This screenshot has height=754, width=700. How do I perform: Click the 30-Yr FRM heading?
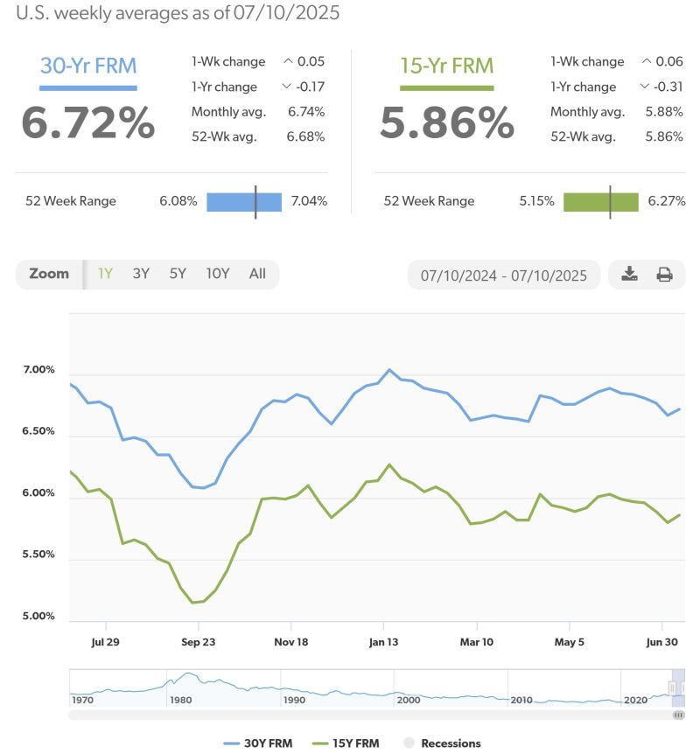click(88, 66)
